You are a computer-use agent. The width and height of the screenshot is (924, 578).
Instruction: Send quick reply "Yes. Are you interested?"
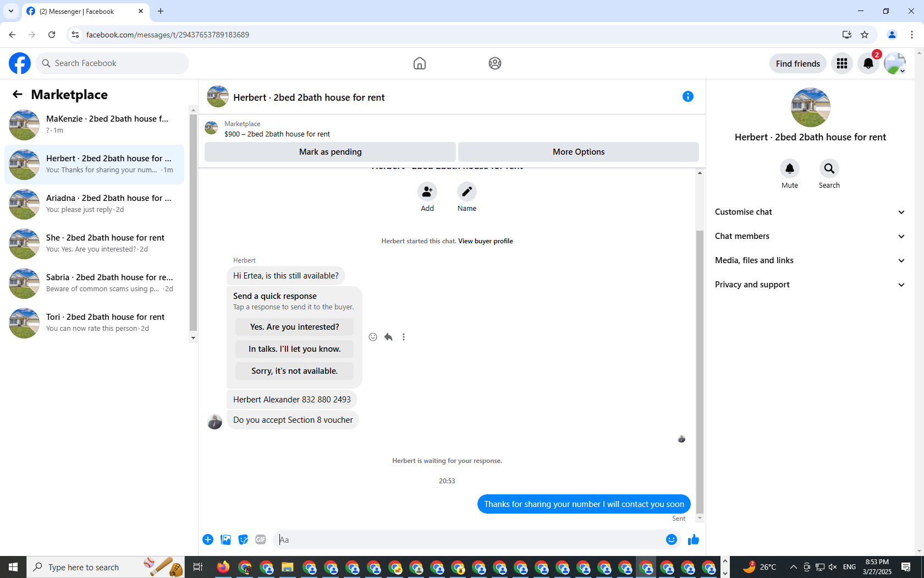[x=294, y=327]
